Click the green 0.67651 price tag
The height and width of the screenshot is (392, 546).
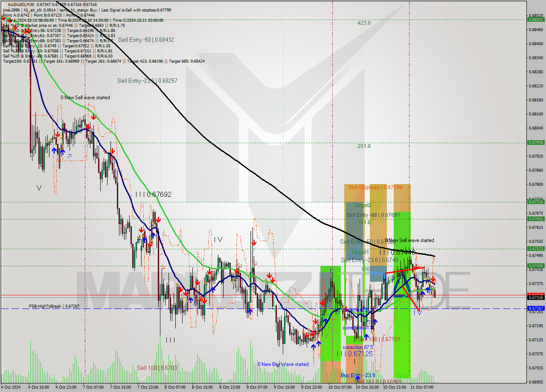(x=536, y=219)
